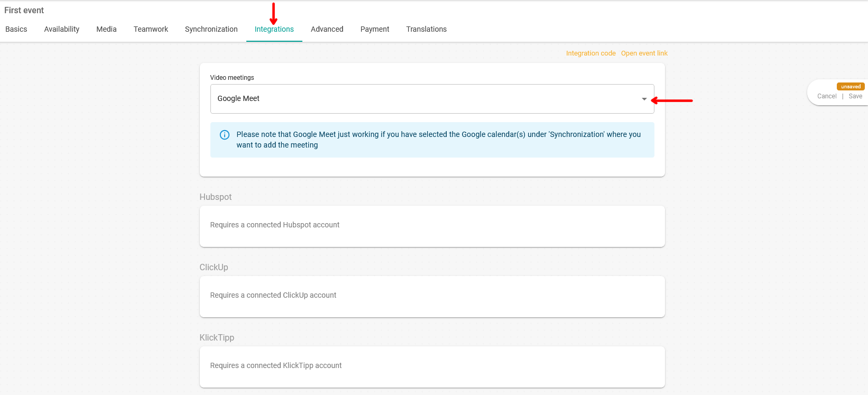Click the First event title
The width and height of the screenshot is (868, 395).
24,10
